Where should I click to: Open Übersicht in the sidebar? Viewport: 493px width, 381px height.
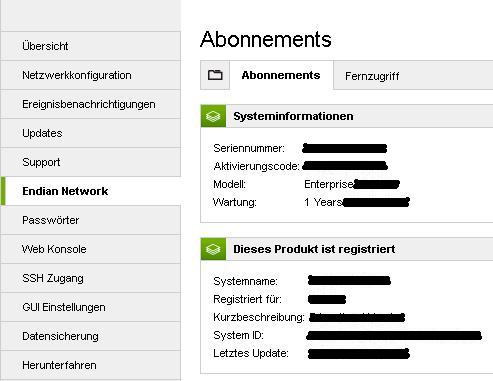[x=90, y=46]
